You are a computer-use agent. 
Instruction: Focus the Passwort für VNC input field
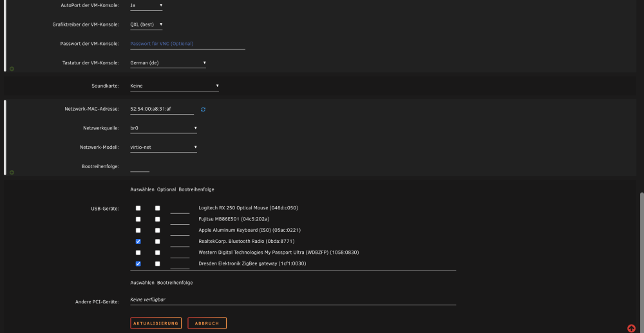point(187,44)
